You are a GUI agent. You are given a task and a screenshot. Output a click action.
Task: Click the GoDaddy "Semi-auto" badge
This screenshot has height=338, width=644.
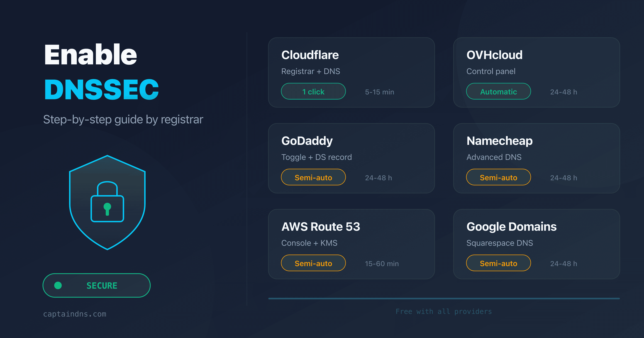coord(313,177)
